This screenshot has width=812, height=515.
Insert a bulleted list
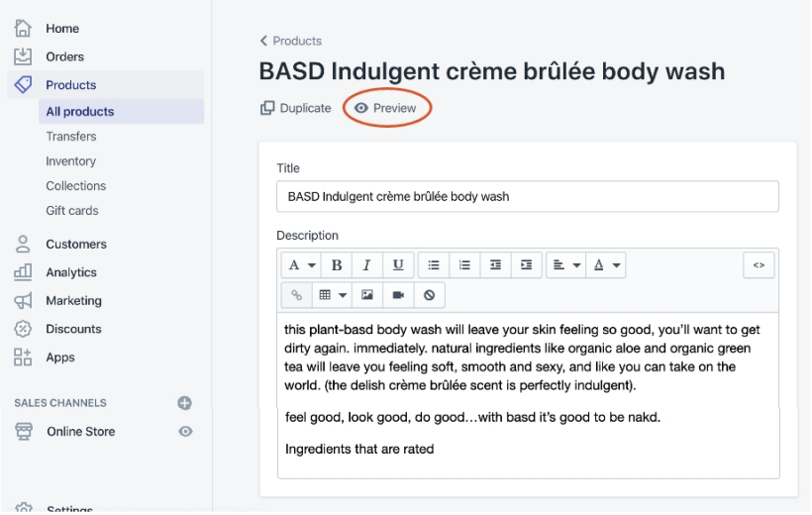pos(434,265)
